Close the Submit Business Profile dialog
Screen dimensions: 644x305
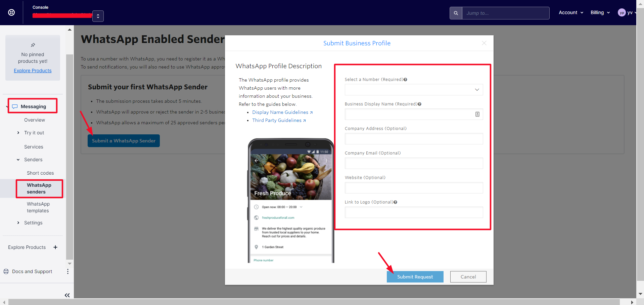click(484, 43)
